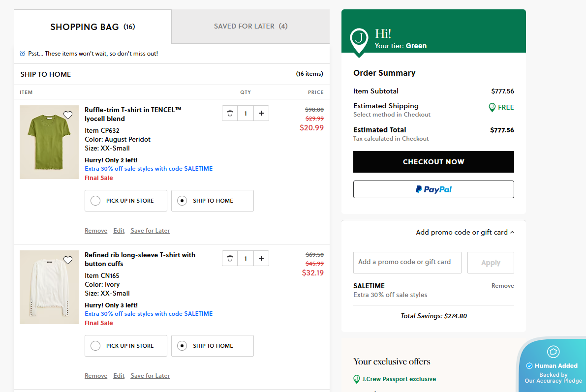Screen dimensions: 586x392
Task: Open Human Added accuracy pledge badge
Action: 553,366
